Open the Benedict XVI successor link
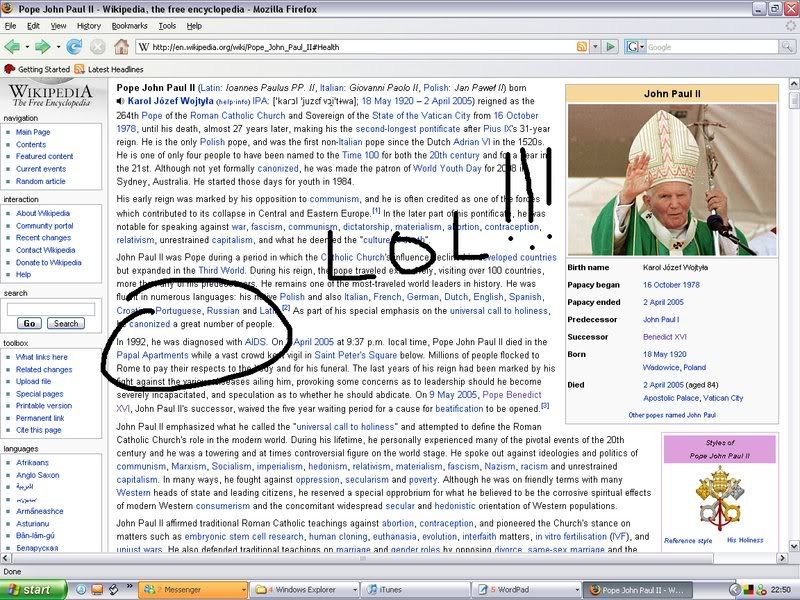 pos(665,337)
